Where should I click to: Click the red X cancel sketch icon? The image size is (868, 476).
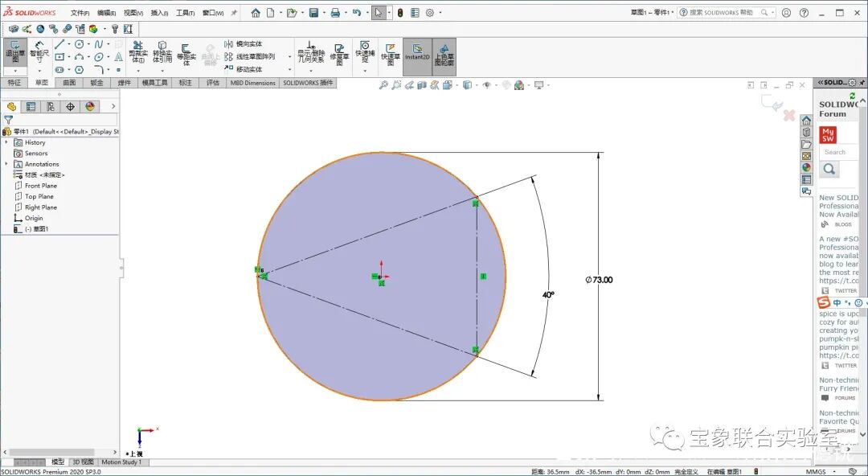tap(789, 115)
